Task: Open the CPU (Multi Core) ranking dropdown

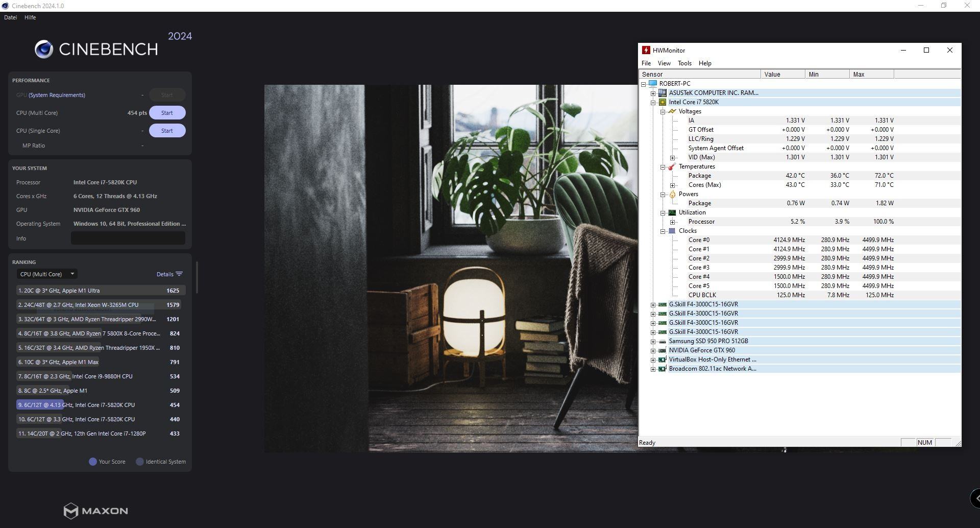Action: pyautogui.click(x=47, y=274)
